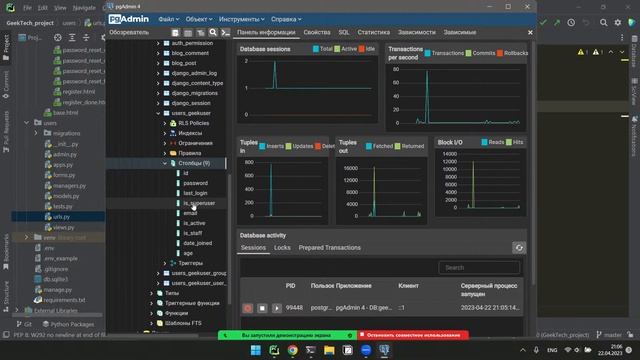Cancel the active query of PID 99448

coord(262,308)
